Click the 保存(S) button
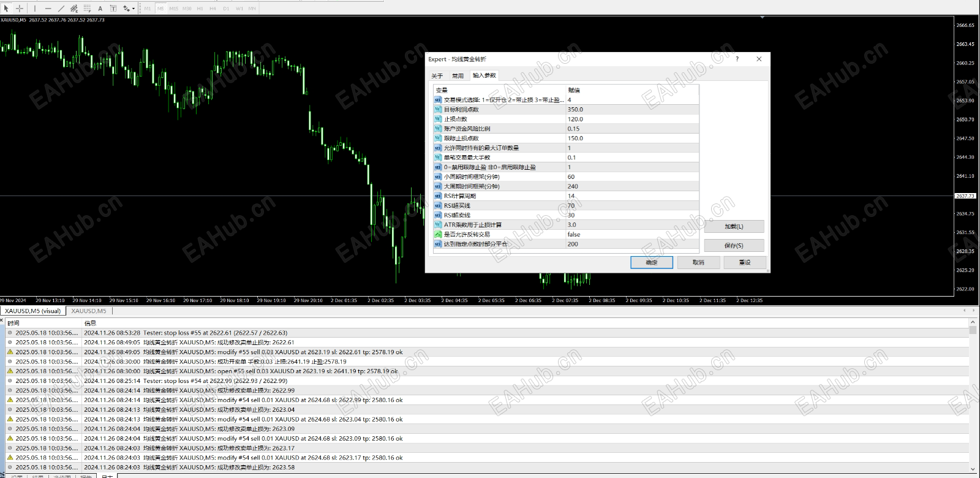The width and height of the screenshot is (980, 478). (734, 245)
